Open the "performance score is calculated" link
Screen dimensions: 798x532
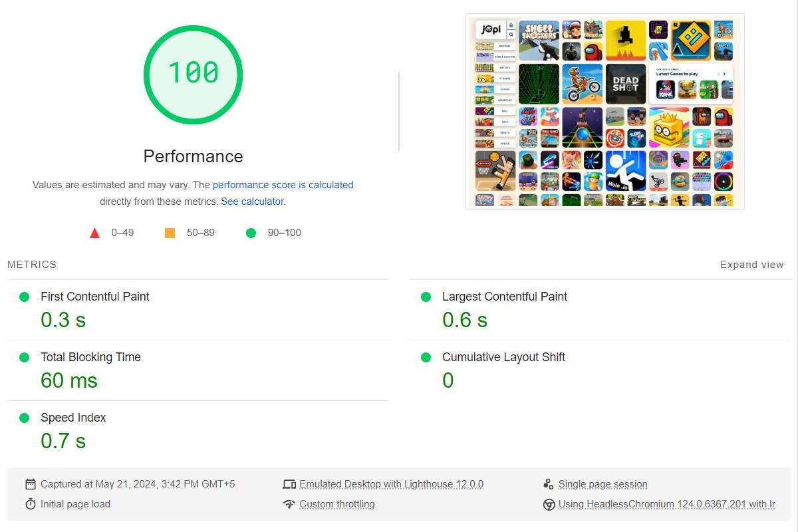tap(282, 185)
